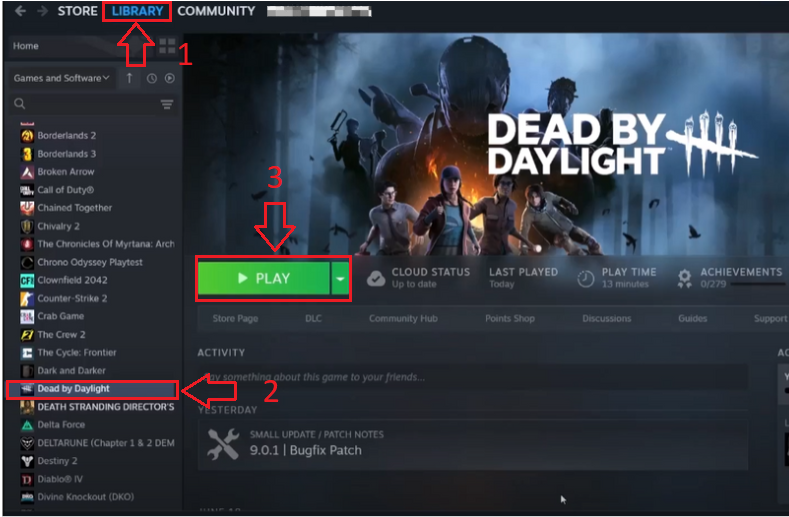Open the Points Shop link
This screenshot has width=789, height=517.
point(509,319)
